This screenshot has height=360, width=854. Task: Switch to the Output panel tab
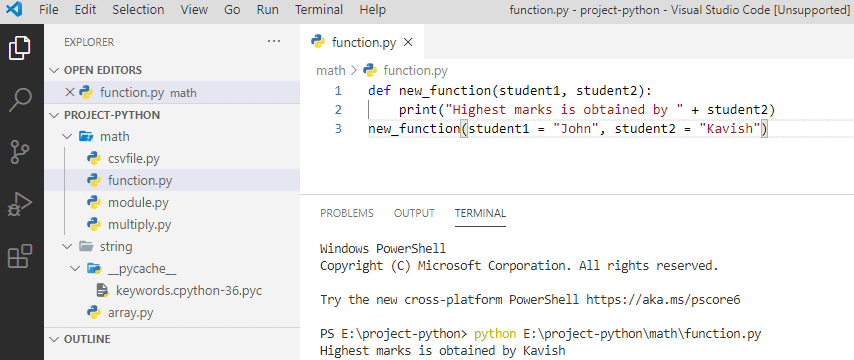click(414, 213)
